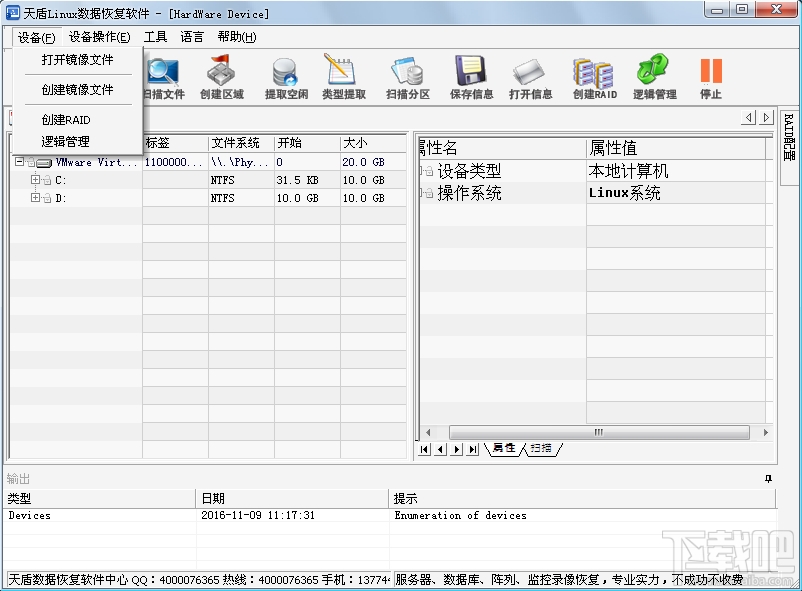Viewport: 802px width, 591px height.
Task: Click the lock icon beside D: partition
Action: click(x=47, y=198)
